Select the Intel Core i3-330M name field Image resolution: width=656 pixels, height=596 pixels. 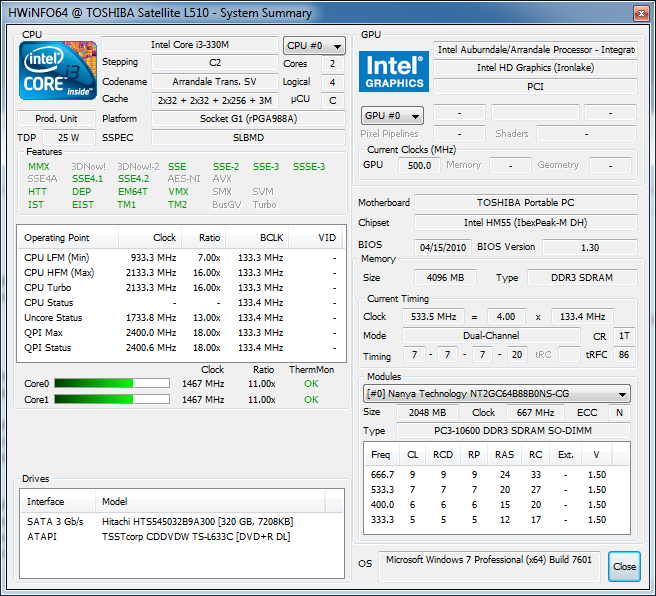coord(190,45)
